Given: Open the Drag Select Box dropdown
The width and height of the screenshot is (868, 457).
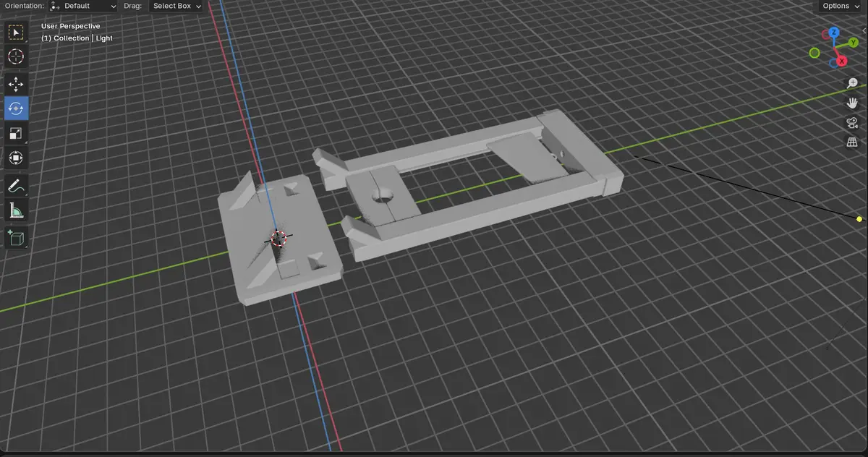Looking at the screenshot, I should (x=176, y=6).
